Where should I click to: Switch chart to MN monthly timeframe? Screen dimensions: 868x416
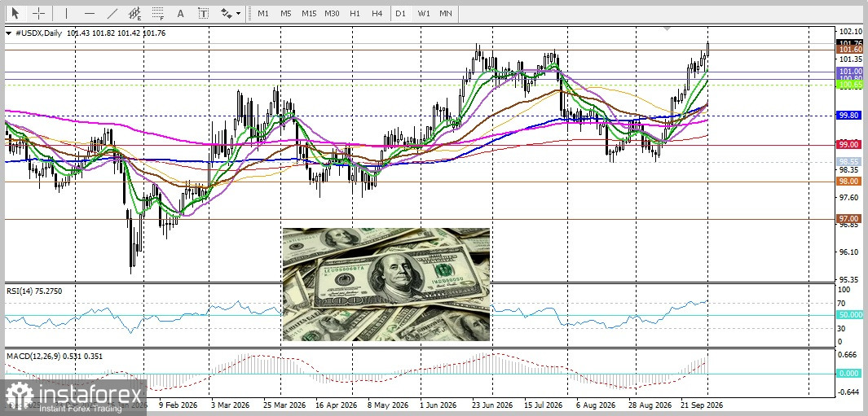pyautogui.click(x=446, y=13)
